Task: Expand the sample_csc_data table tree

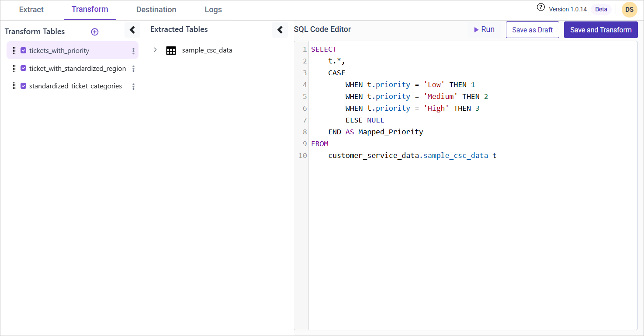Action: point(155,50)
